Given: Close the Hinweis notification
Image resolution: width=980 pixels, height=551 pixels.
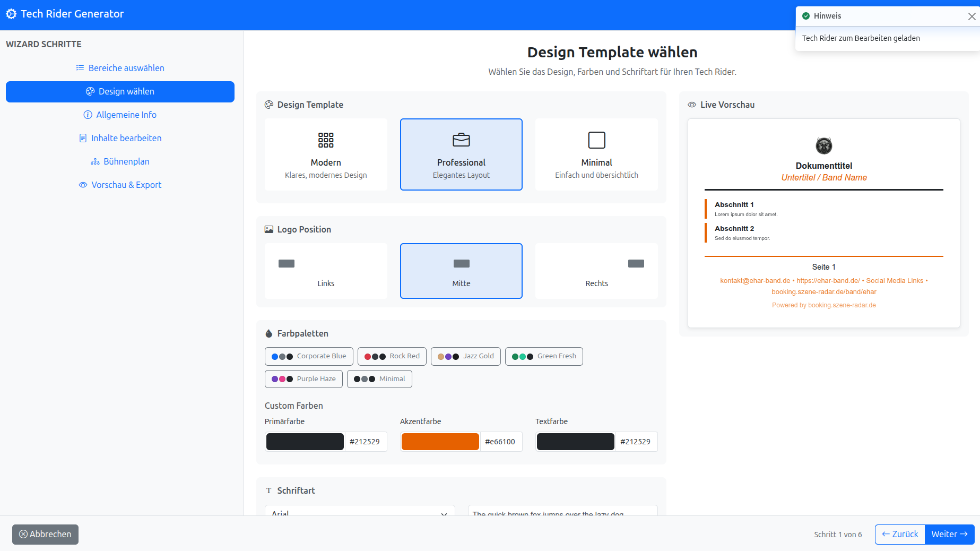Looking at the screenshot, I should coord(972,16).
